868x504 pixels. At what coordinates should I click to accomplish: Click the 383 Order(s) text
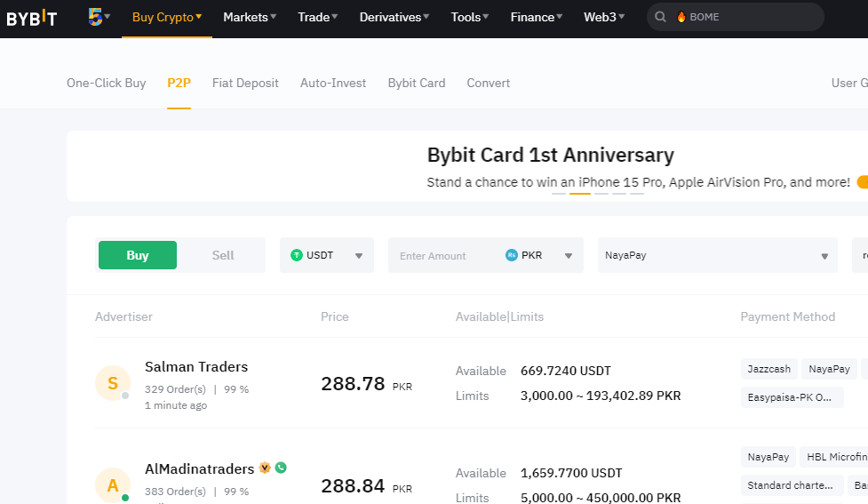point(175,492)
